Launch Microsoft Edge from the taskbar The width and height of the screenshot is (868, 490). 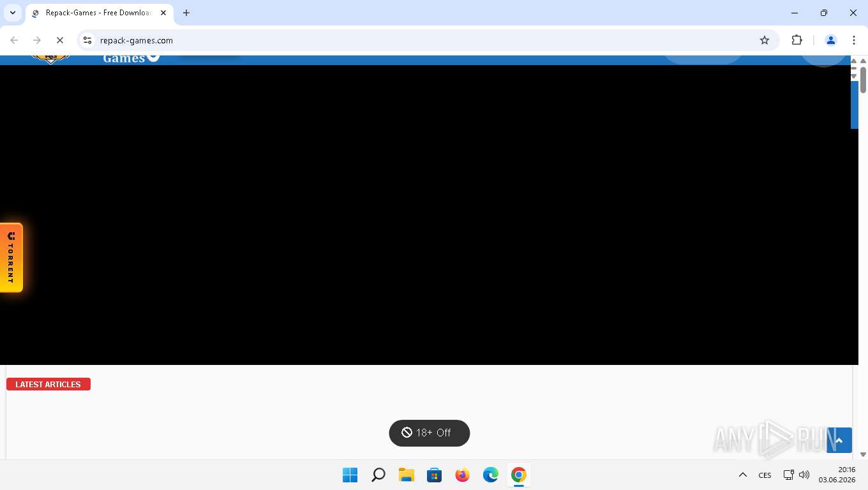(491, 475)
